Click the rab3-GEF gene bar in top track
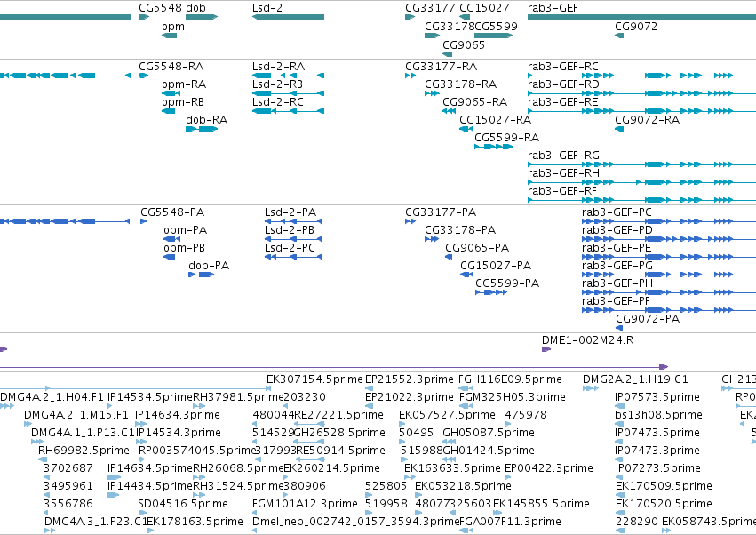Image resolution: width=756 pixels, height=535 pixels. click(641, 17)
